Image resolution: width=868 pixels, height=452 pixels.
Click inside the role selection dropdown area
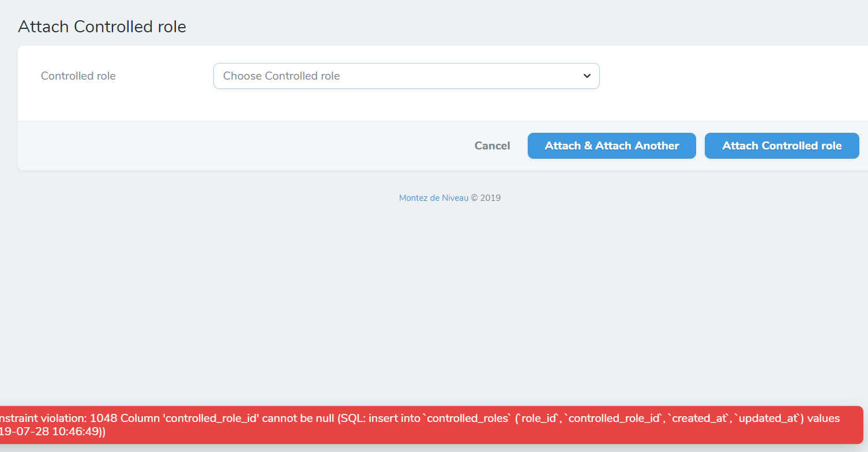click(x=406, y=76)
